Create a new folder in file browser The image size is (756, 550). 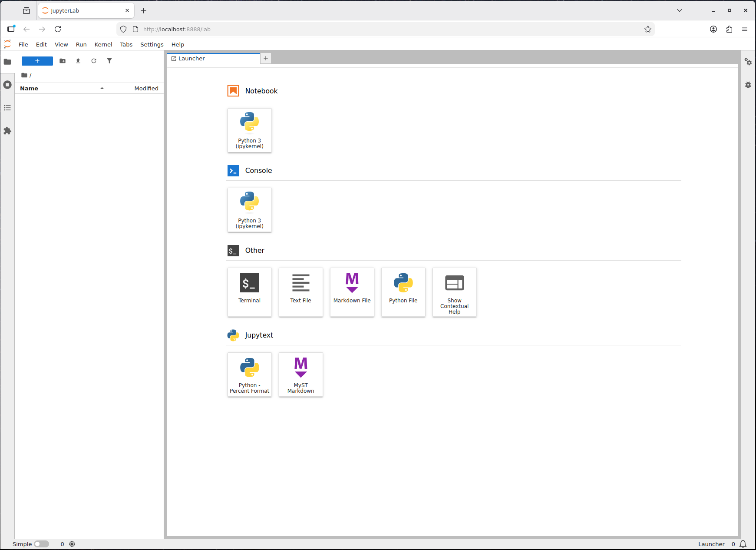pyautogui.click(x=63, y=61)
